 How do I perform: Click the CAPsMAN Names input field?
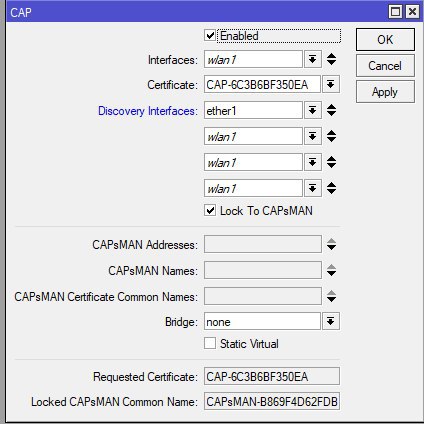(x=263, y=270)
